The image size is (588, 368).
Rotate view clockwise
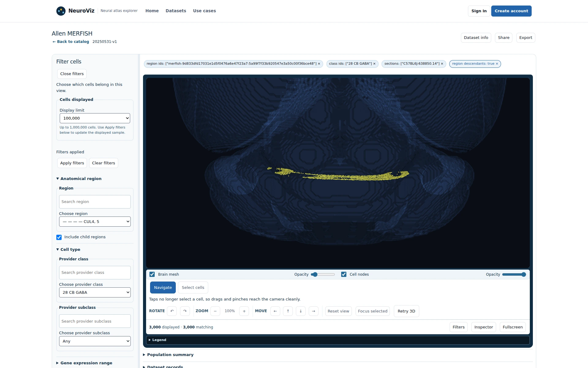tap(185, 311)
